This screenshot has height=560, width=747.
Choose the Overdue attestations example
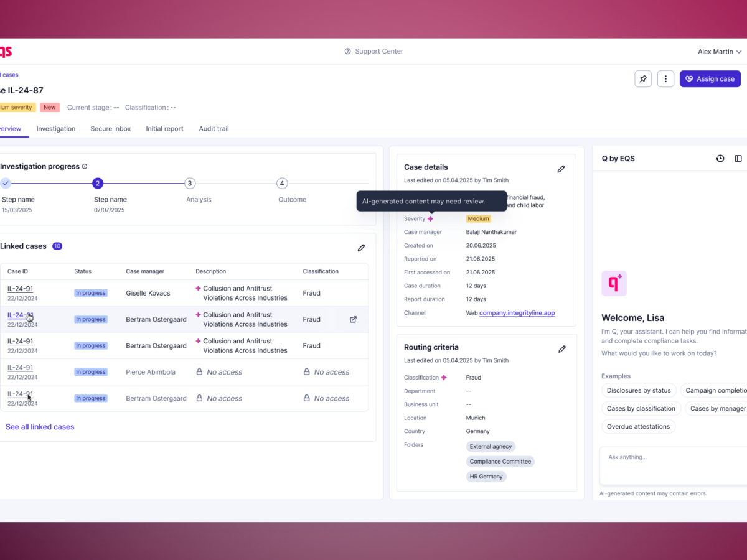pos(638,427)
